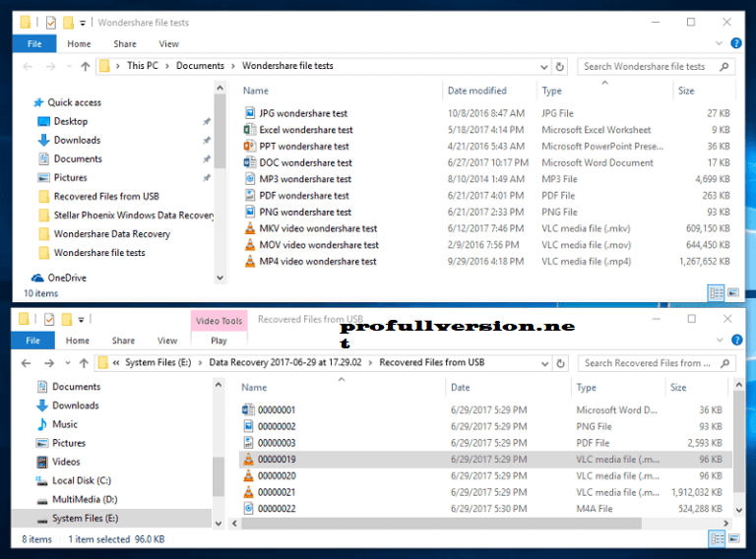Click horizontal scrollbar thumb in bottom file list

click(441, 524)
